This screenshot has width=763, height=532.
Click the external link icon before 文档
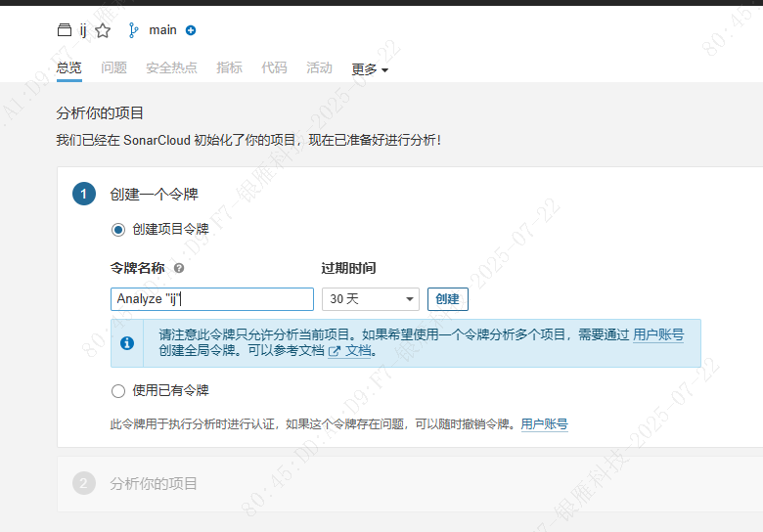pyautogui.click(x=335, y=351)
